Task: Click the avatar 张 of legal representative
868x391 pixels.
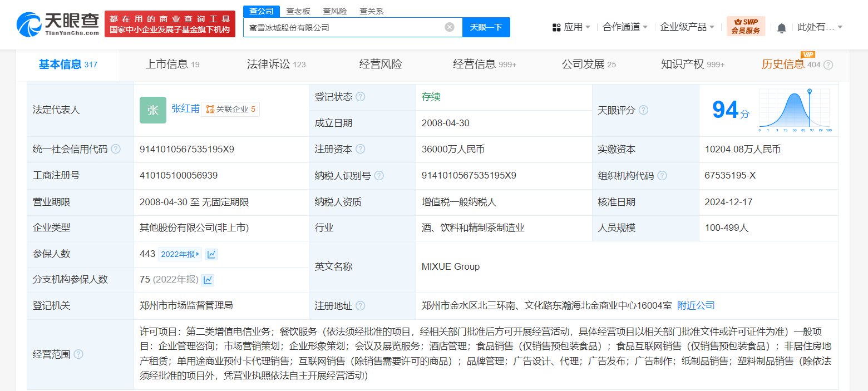Action: point(153,110)
